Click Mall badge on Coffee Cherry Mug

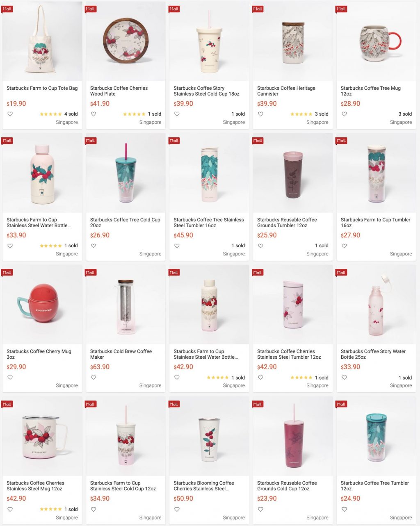[x=7, y=272]
